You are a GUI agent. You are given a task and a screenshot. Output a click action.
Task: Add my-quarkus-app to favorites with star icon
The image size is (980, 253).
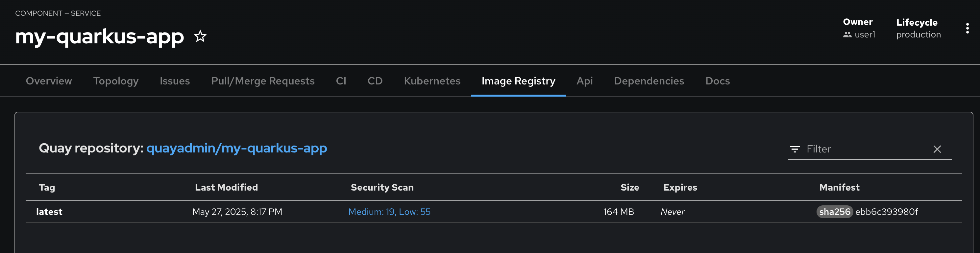pos(200,36)
